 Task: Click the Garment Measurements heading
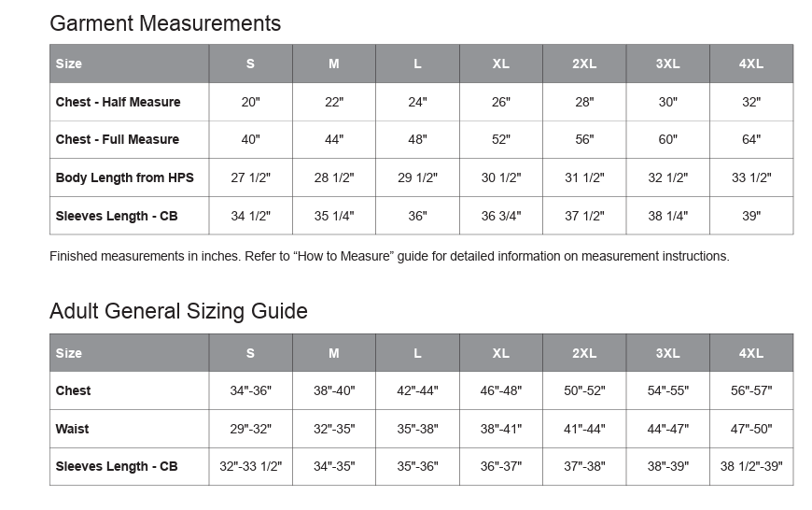tap(165, 23)
